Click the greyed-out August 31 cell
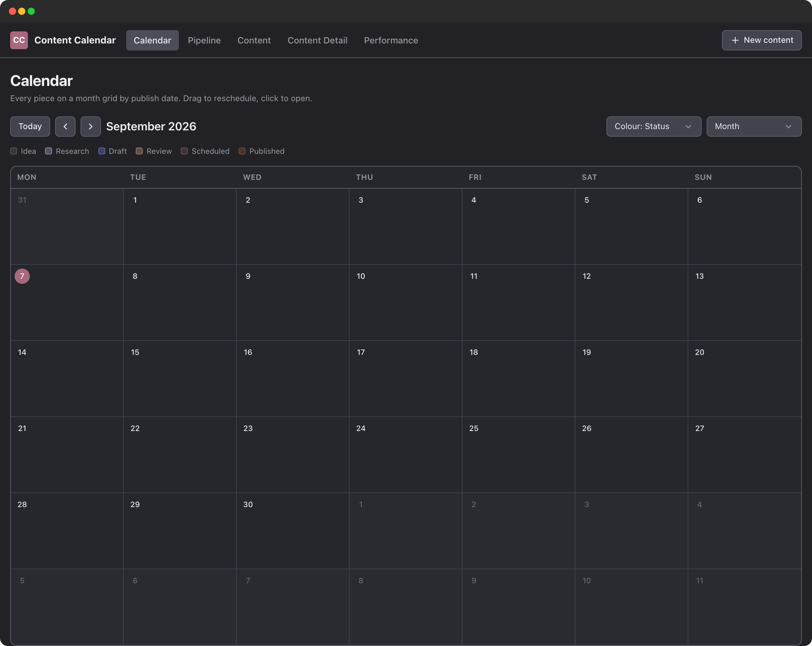Screen dimensions: 812x646 tap(67, 226)
